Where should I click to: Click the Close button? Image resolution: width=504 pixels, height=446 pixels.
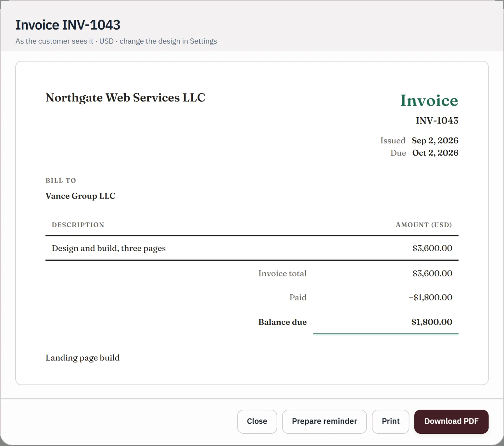tap(257, 421)
